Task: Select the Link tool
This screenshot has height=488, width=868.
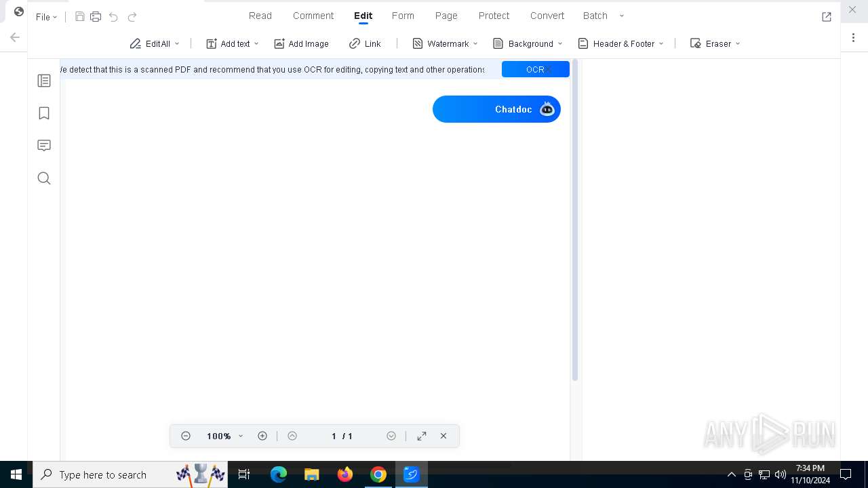Action: click(x=365, y=43)
